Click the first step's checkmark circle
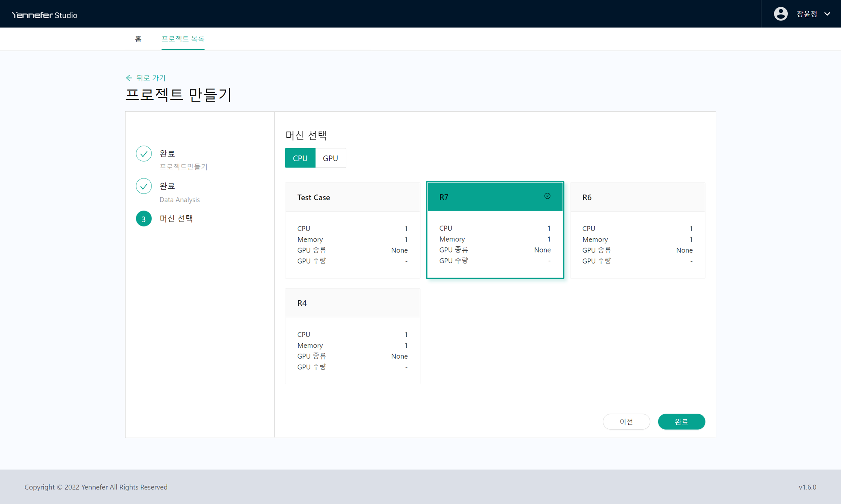This screenshot has width=841, height=504. point(144,154)
